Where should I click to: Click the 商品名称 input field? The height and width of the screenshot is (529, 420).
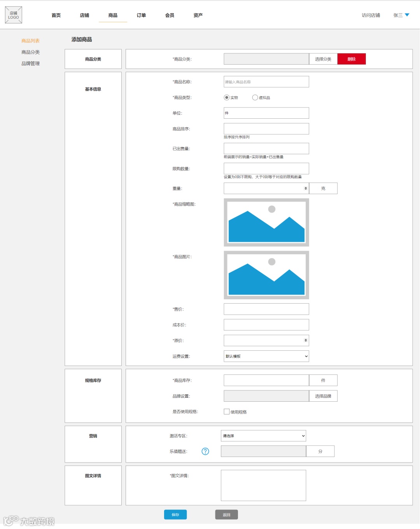(266, 82)
